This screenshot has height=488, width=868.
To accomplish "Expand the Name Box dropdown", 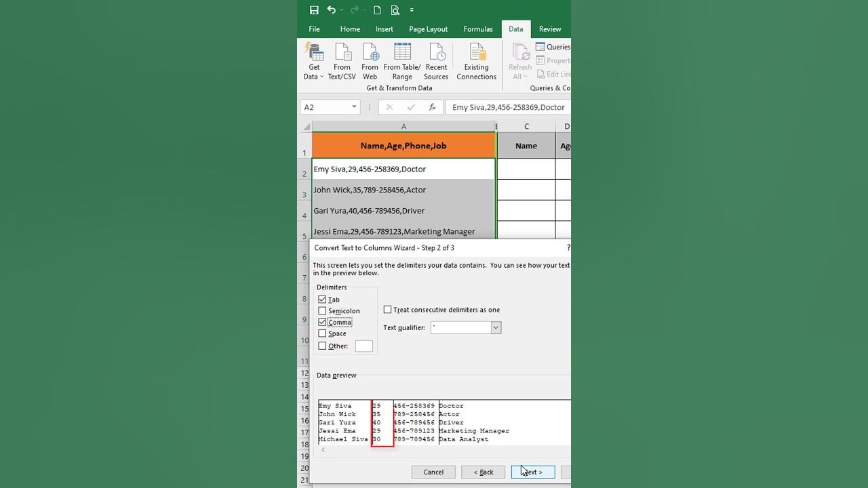I will (354, 107).
